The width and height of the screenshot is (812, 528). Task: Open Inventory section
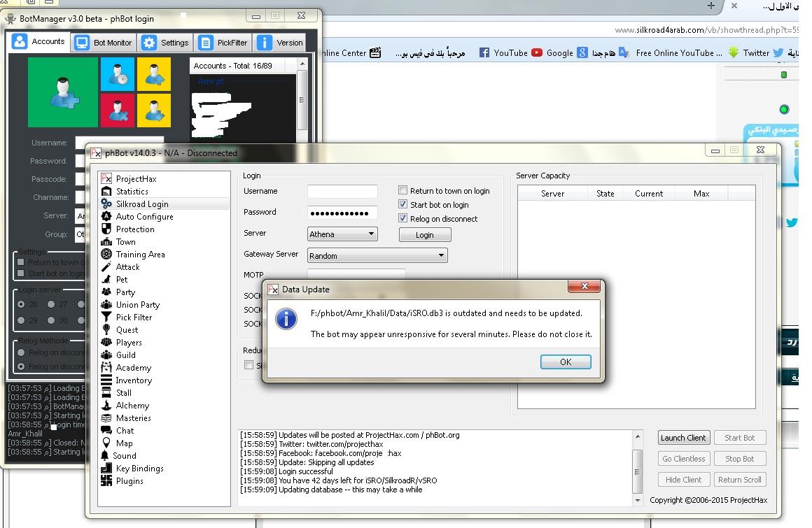(134, 380)
